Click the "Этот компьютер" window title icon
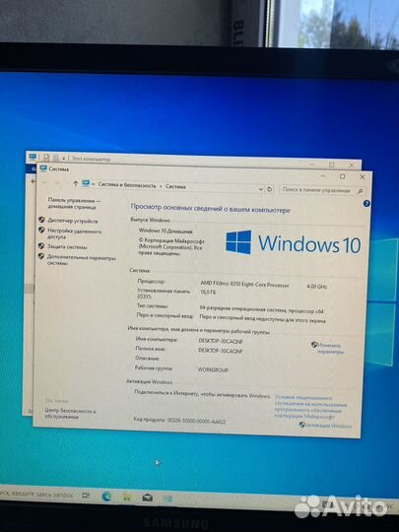 tap(33, 157)
